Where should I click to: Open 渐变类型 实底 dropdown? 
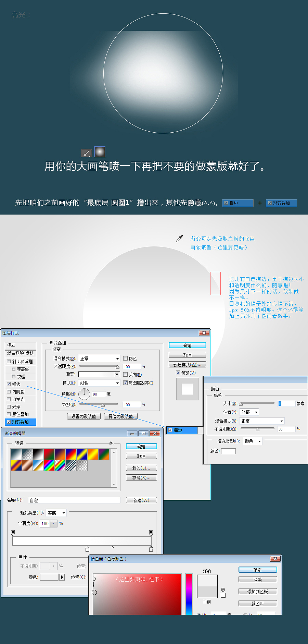56,513
